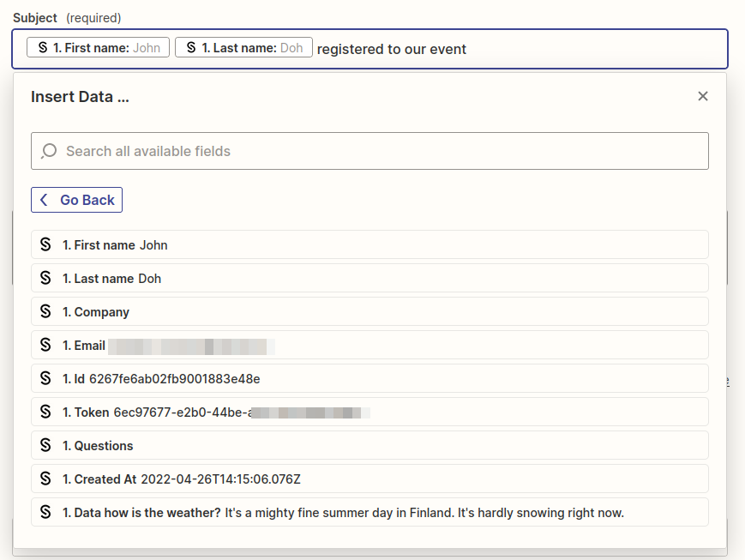The image size is (745, 560).
Task: Click the back chevron on Go Back button
Action: pos(44,199)
